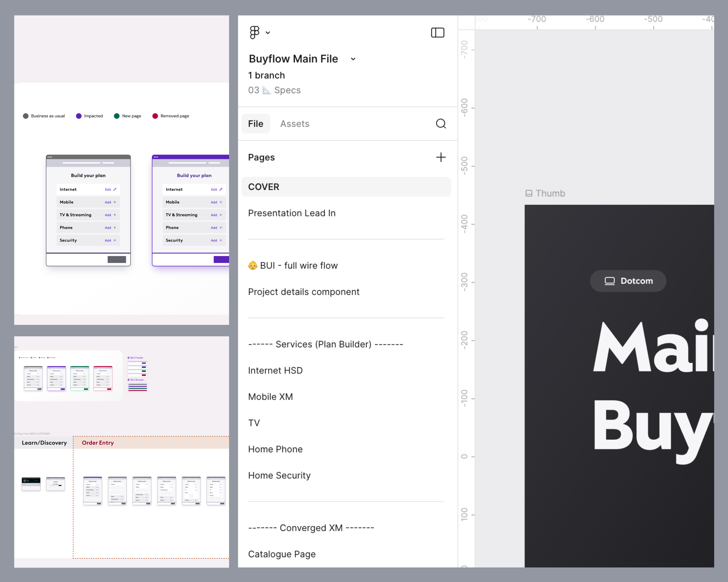Go to BUI - full wire flow page
728x582 pixels.
pyautogui.click(x=298, y=265)
